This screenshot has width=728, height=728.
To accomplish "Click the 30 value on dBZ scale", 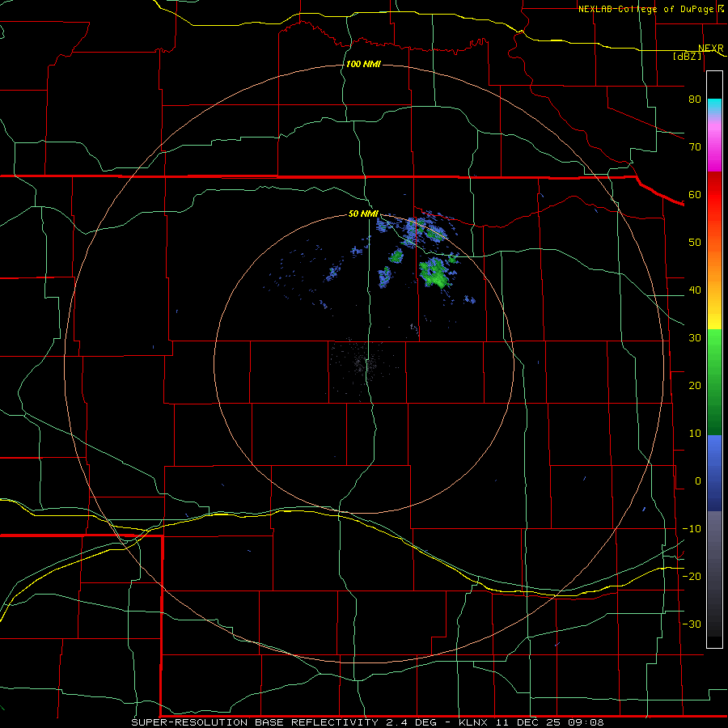I will pos(695,338).
